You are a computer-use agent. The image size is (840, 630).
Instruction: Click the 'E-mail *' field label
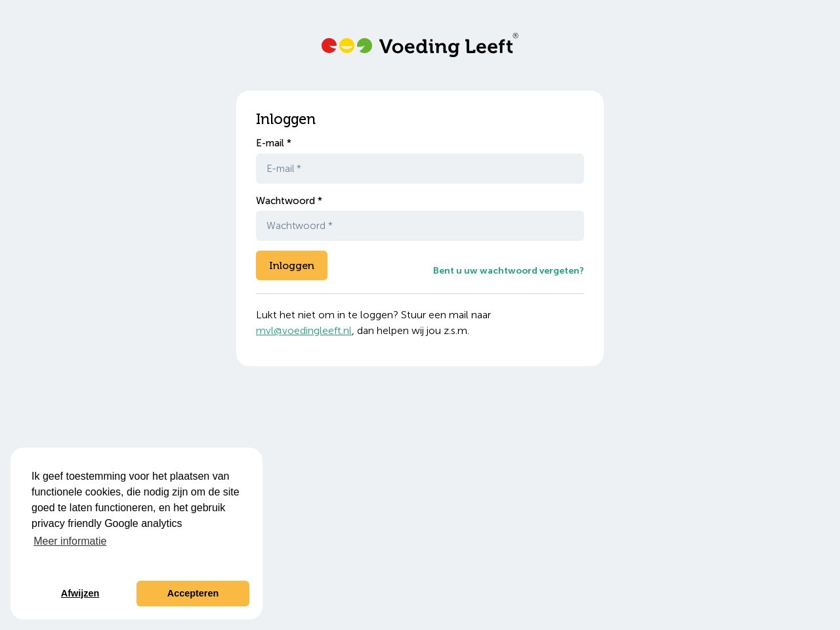(274, 143)
